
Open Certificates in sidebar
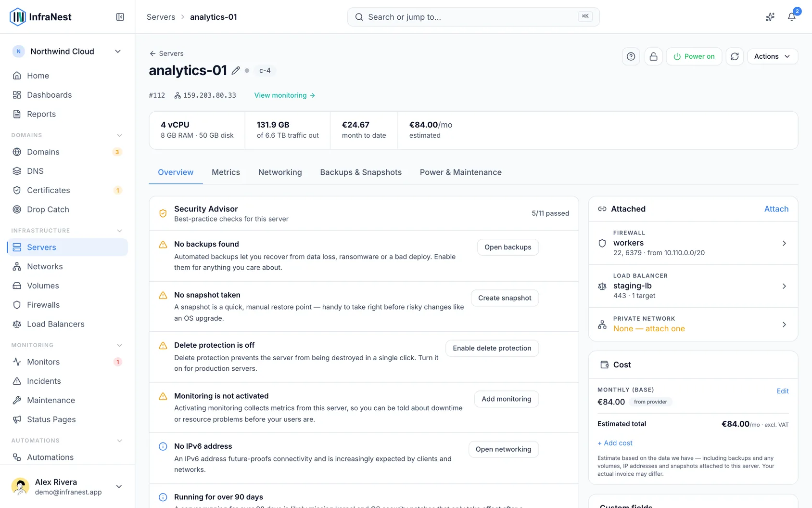pyautogui.click(x=67, y=190)
